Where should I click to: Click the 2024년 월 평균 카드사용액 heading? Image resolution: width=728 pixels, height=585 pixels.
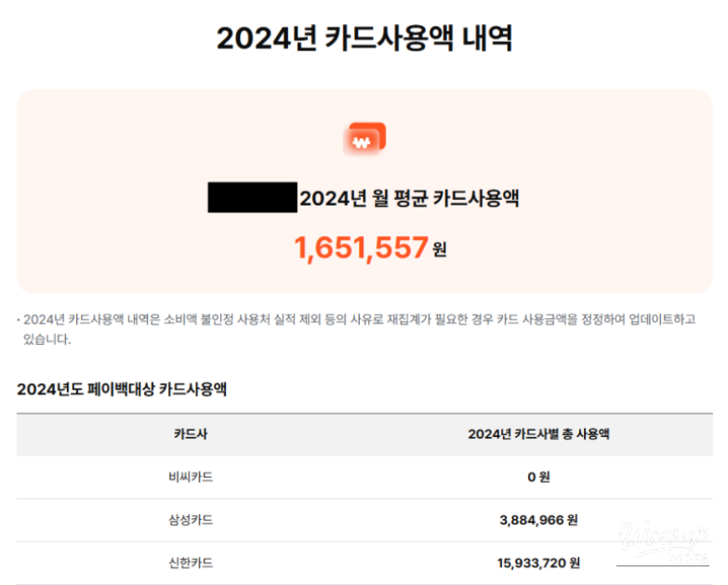pyautogui.click(x=408, y=198)
